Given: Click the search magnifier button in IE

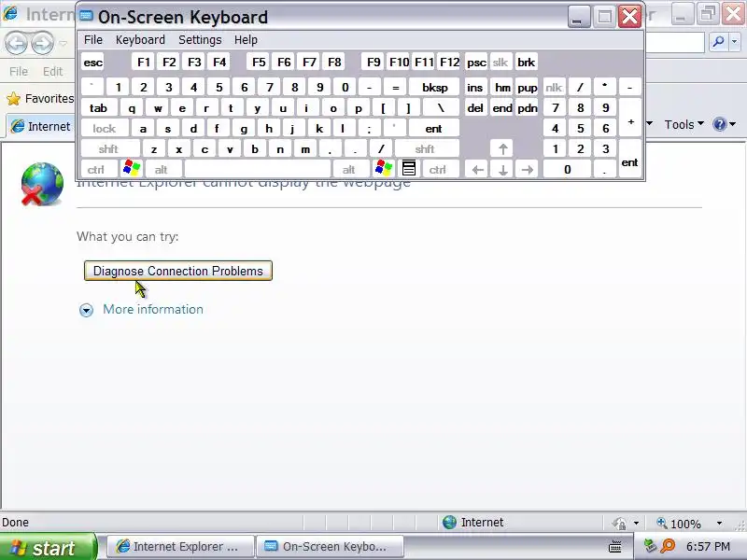Looking at the screenshot, I should (x=718, y=42).
